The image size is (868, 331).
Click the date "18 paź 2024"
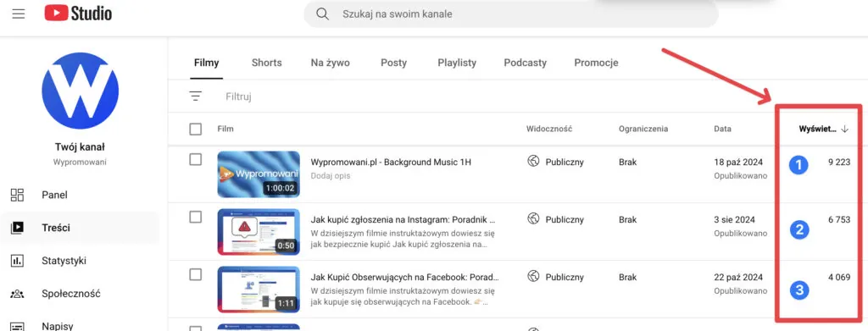point(738,163)
